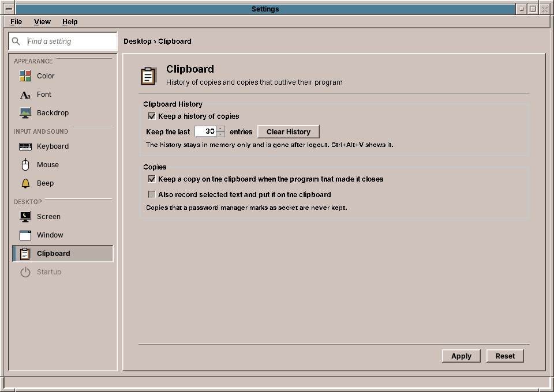Open Mouse settings via its mouse icon
Image resolution: width=554 pixels, height=392 pixels.
[x=25, y=165]
